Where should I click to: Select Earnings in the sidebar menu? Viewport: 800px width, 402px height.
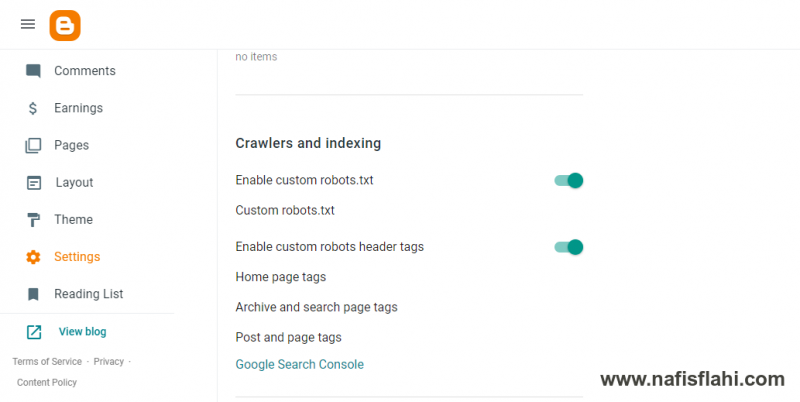[x=79, y=108]
